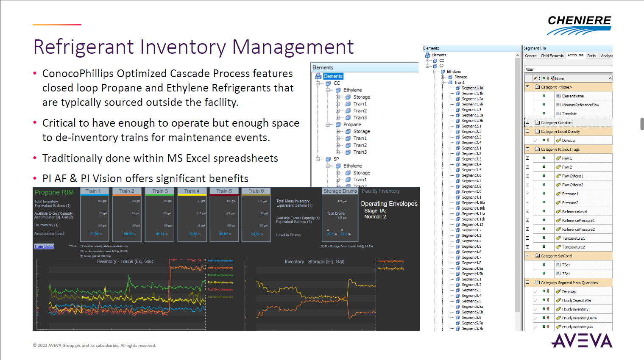644x360 pixels.
Task: Click the CC element cube icon in the middle tree
Action: pyautogui.click(x=328, y=83)
